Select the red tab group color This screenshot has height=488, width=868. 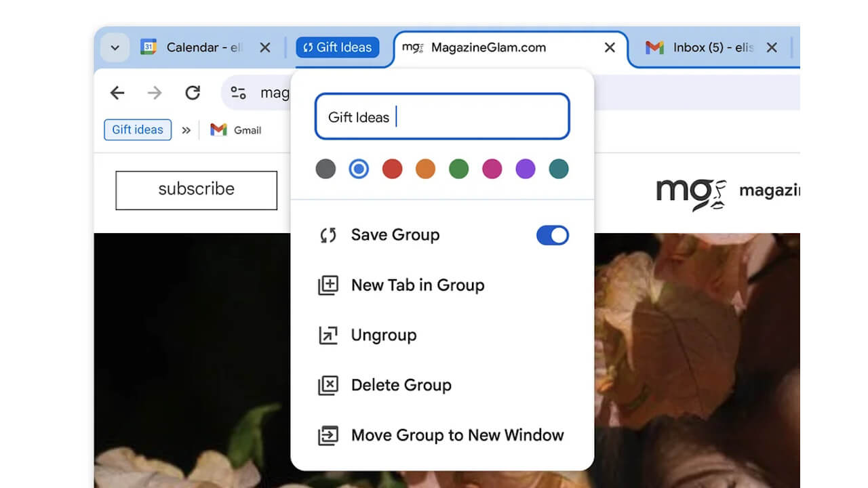(392, 169)
